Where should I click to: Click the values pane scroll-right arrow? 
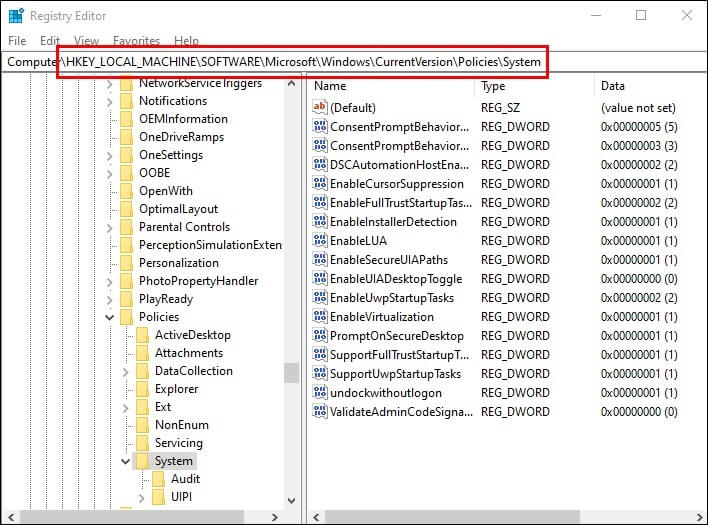click(699, 517)
